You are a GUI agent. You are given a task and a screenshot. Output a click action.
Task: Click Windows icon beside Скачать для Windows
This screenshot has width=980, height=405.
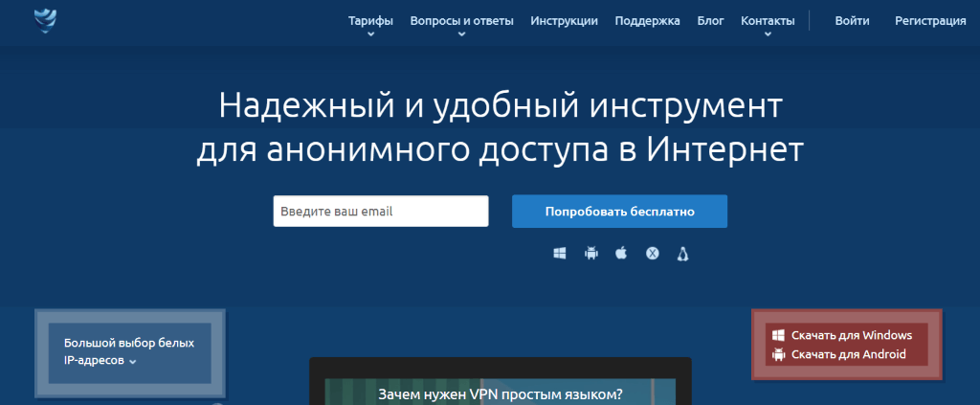point(779,336)
